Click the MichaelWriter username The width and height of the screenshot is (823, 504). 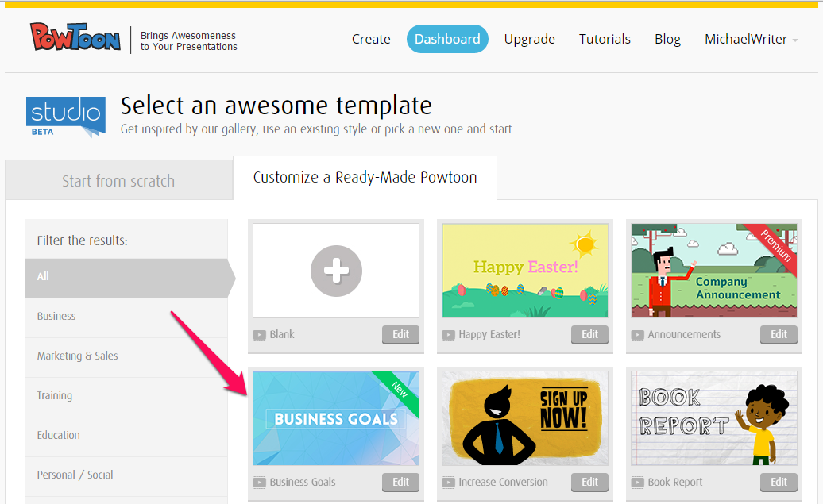coord(746,39)
